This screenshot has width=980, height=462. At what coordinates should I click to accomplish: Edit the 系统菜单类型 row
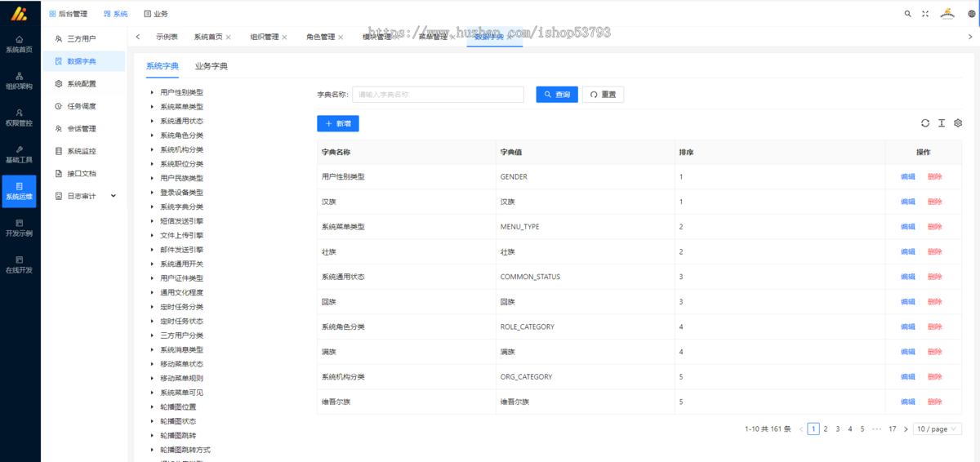tap(908, 227)
